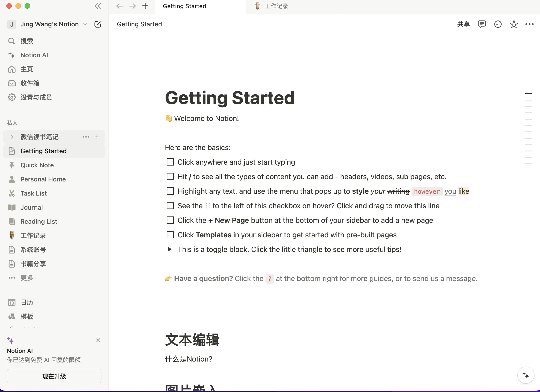Dismiss the Notion AI limit notice
The width and height of the screenshot is (540, 392).
coord(98,340)
